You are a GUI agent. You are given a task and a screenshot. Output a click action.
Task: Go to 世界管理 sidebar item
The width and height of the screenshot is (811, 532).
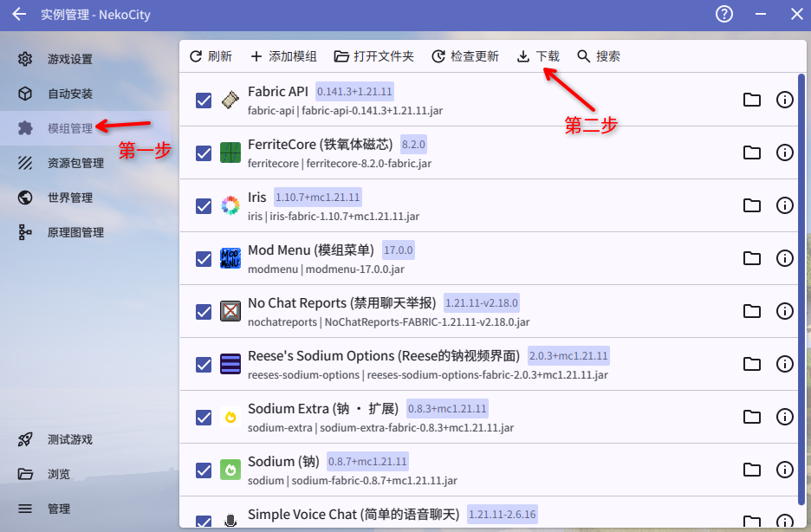coord(69,198)
